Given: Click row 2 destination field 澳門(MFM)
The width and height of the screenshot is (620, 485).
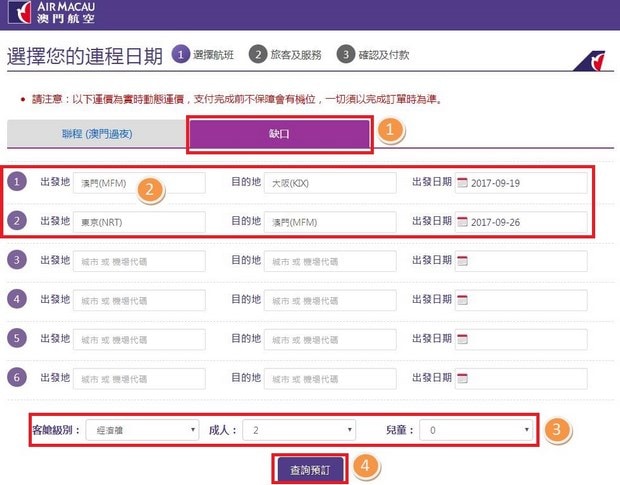Looking at the screenshot, I should 330,222.
